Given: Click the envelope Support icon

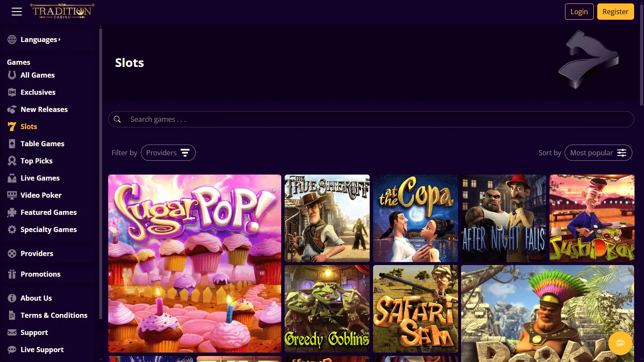Looking at the screenshot, I should click(12, 332).
